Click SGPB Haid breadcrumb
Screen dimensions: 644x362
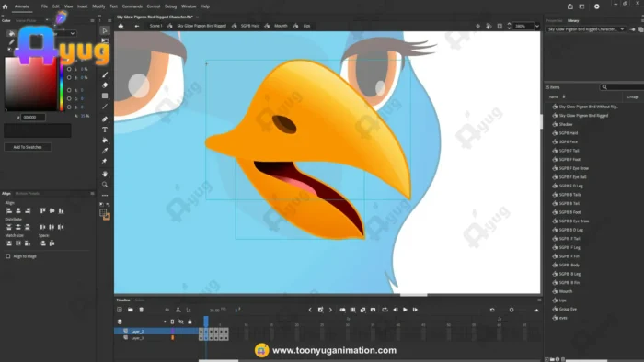(x=250, y=26)
